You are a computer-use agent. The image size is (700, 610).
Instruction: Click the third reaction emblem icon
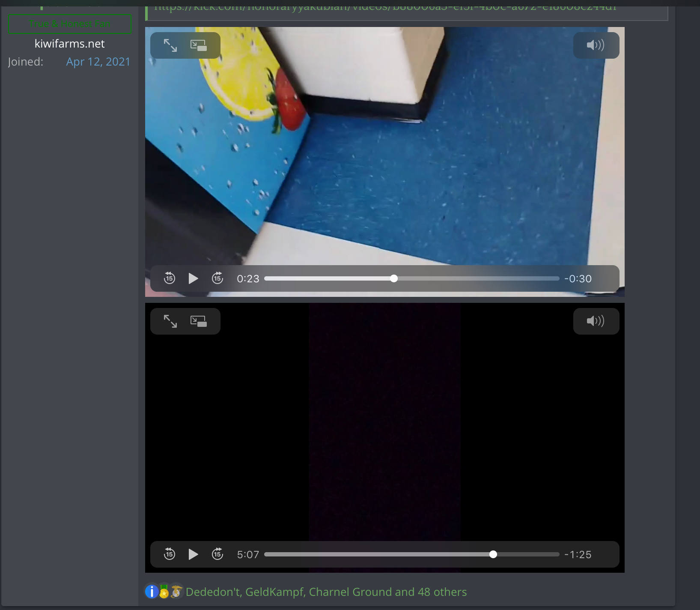pos(176,592)
